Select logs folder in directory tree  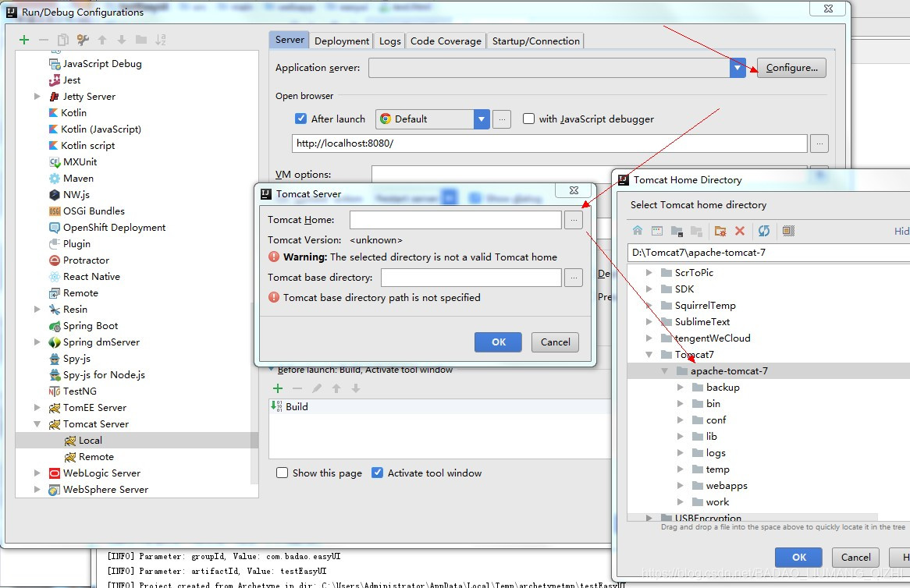click(x=716, y=453)
